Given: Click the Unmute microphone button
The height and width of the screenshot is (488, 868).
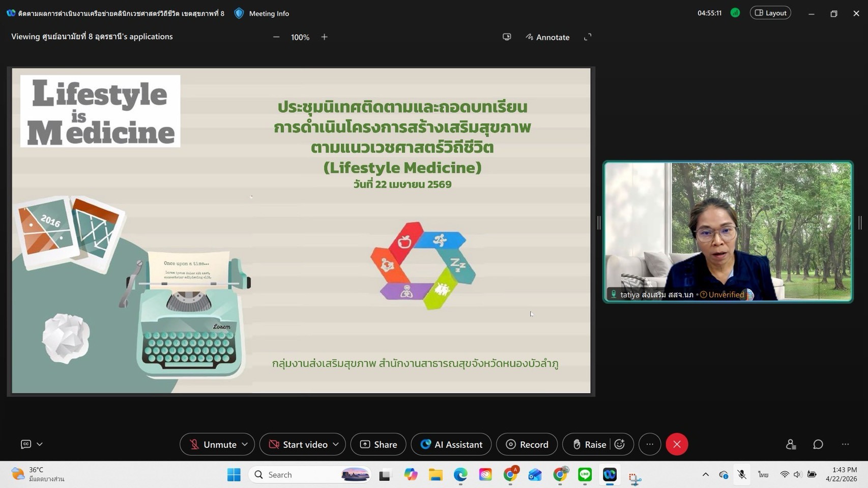Looking at the screenshot, I should tap(213, 444).
